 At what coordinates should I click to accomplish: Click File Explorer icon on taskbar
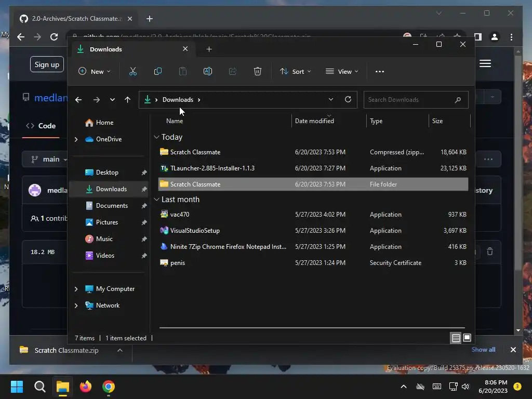[63, 387]
